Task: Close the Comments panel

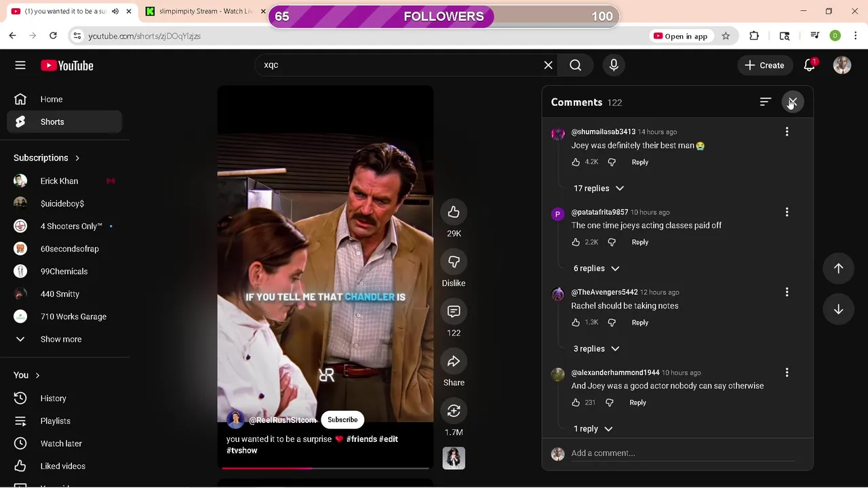Action: click(x=793, y=102)
